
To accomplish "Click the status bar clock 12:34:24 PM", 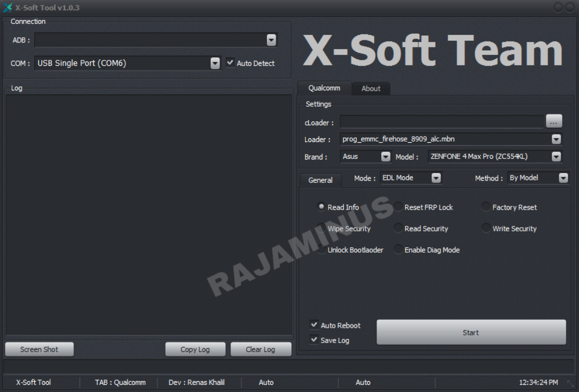I will [x=538, y=382].
